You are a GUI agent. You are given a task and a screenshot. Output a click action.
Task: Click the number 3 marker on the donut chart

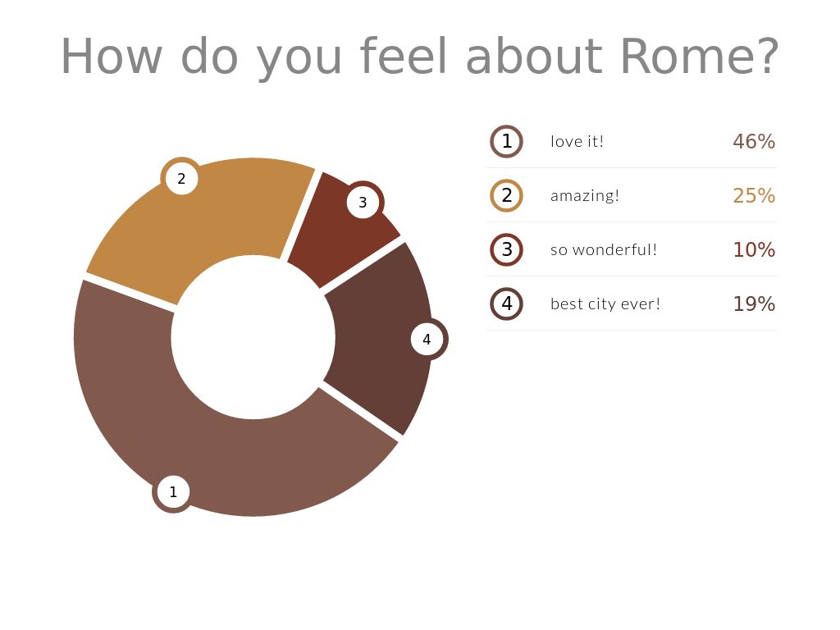pyautogui.click(x=363, y=202)
